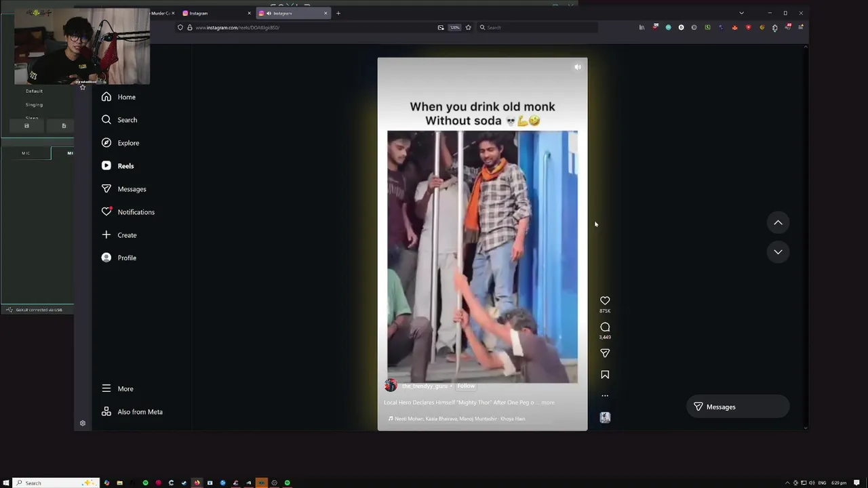Open reel comments bubble icon
Image resolution: width=868 pixels, height=488 pixels.
605,327
